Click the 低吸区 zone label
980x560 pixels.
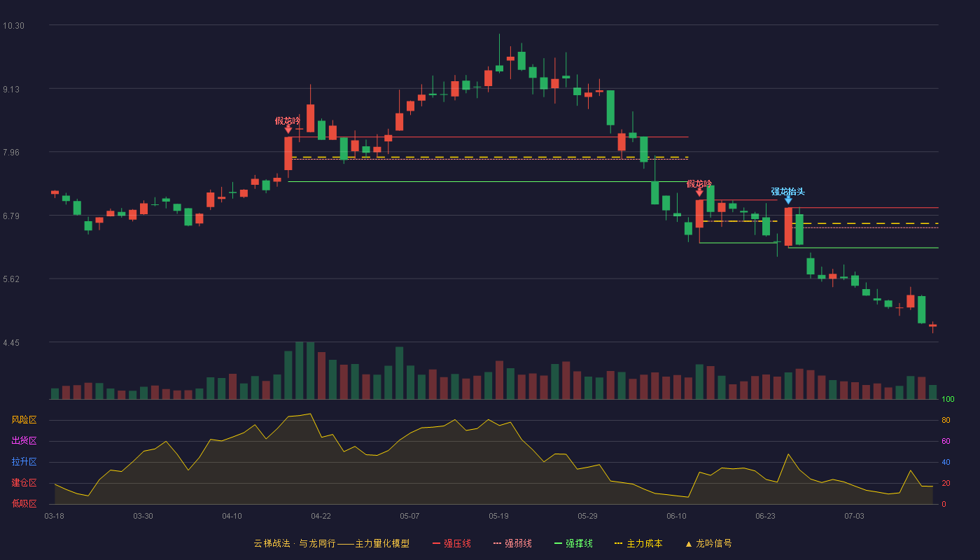24,504
